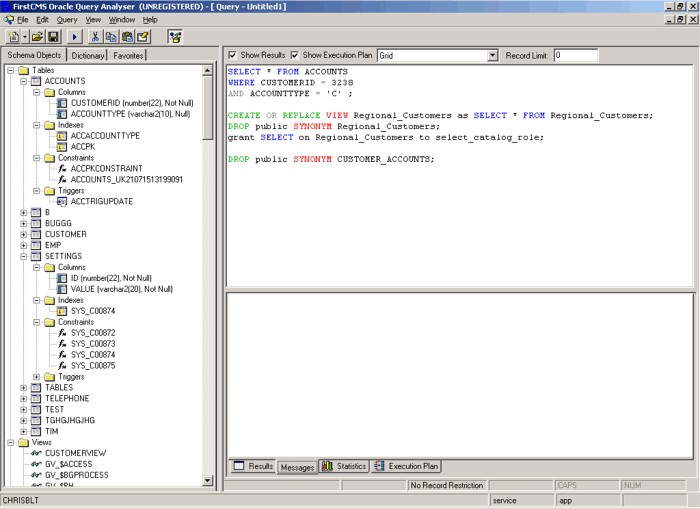Click the schema tree scrollbar thumb
Screen dimensions: 700x509
click(x=208, y=108)
